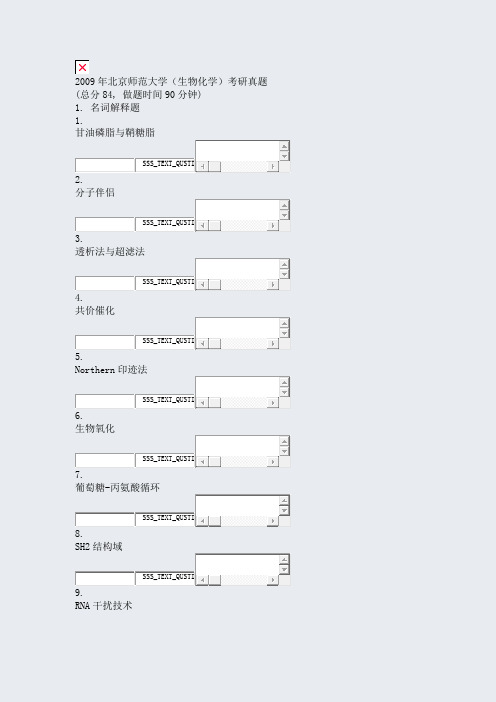Click horizontal scrollbar thumb in question 1 textarea
Viewport: 496px width, 702px height.
pyautogui.click(x=214, y=166)
